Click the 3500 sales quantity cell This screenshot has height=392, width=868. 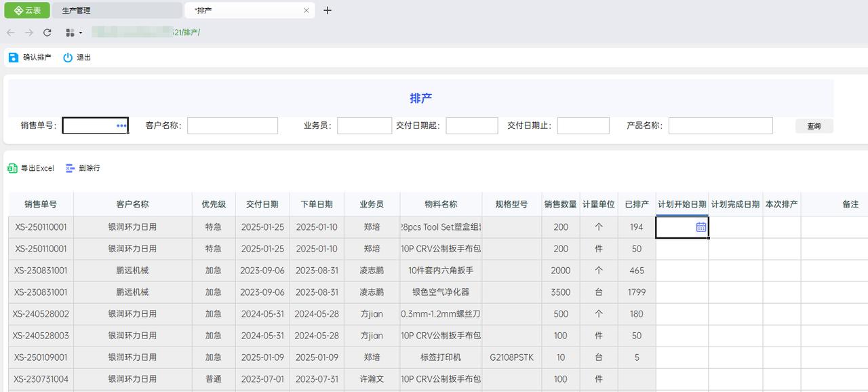(x=561, y=292)
